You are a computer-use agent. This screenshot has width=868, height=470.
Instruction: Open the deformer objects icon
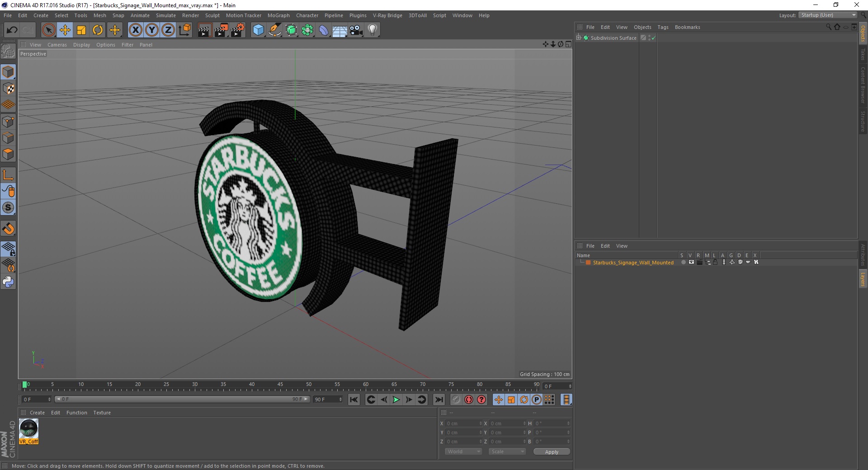pos(324,30)
